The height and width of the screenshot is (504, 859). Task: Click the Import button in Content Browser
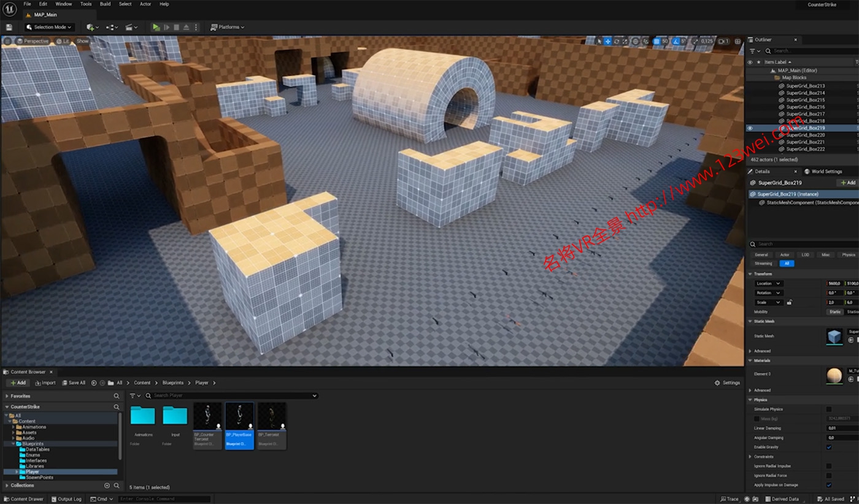click(x=45, y=383)
